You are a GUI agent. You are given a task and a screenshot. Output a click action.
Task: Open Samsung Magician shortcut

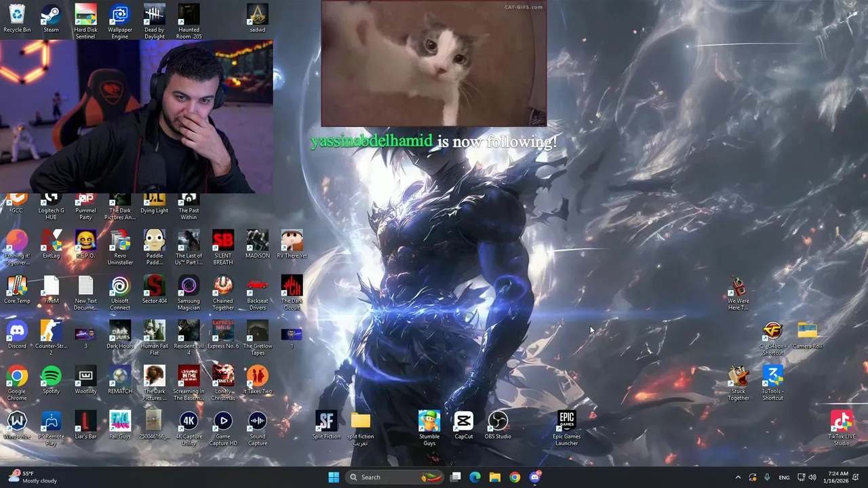coord(189,293)
